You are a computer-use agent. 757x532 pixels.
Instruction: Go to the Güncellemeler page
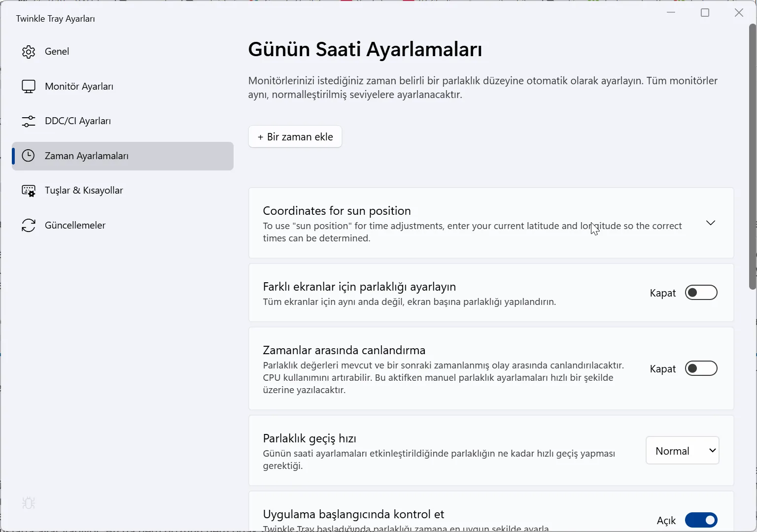[75, 226]
